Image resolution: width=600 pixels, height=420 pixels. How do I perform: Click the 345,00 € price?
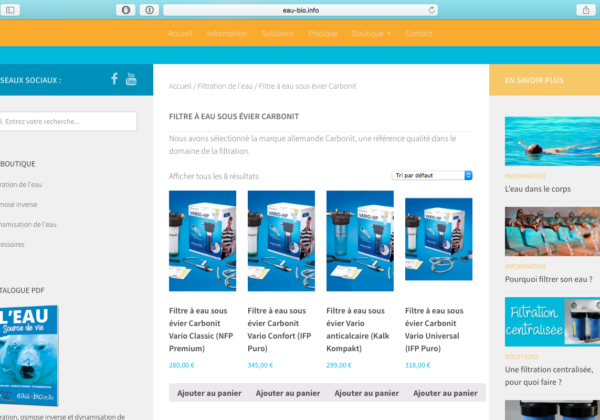[260, 365]
